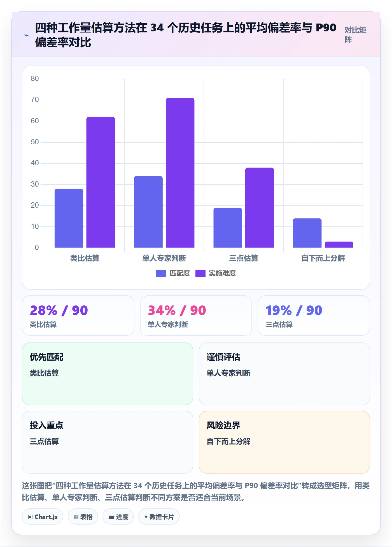Image resolution: width=392 pixels, height=547 pixels.
Task: Open the 28% / 90 类比估算 stat card
Action: point(78,316)
